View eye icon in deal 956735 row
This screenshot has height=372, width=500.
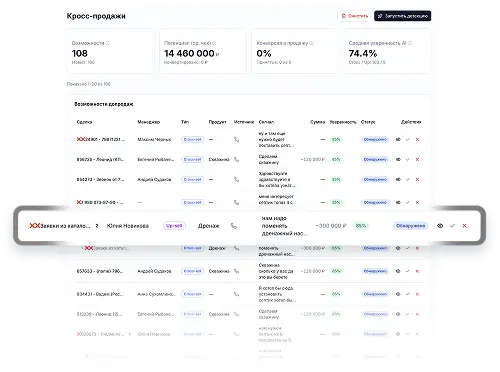click(x=398, y=159)
